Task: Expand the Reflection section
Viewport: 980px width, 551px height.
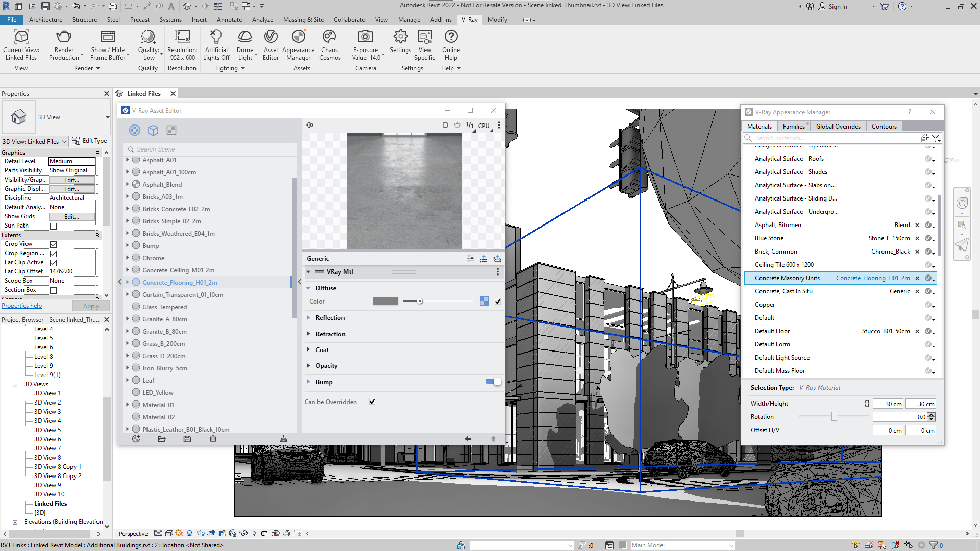Action: click(x=309, y=318)
